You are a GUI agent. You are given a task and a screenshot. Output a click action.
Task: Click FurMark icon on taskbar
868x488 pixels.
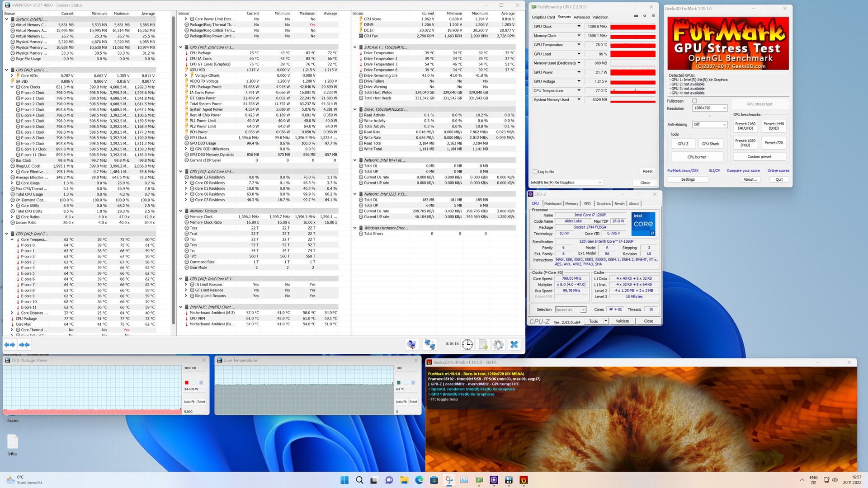click(524, 480)
